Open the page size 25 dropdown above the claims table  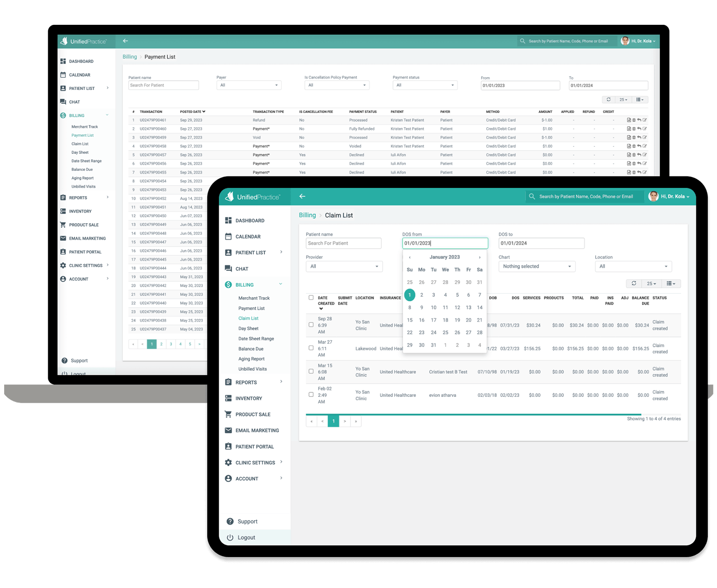(651, 283)
